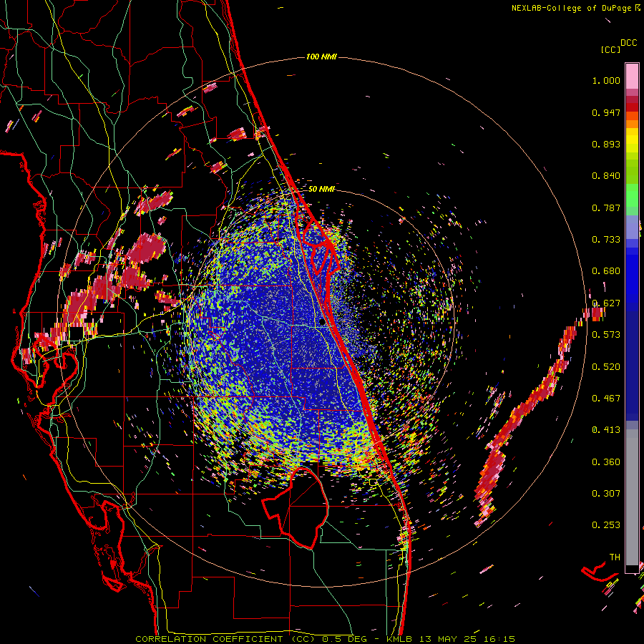Click the 1.000 value on the color scale
The height and width of the screenshot is (644, 644).
click(x=606, y=80)
